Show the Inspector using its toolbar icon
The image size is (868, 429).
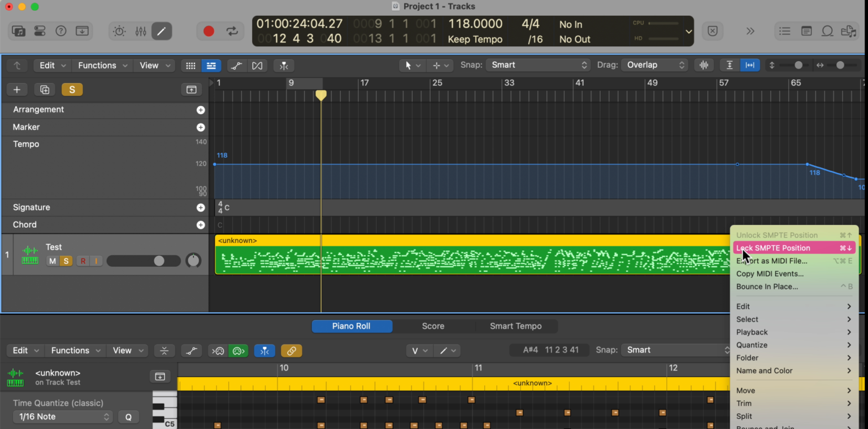click(39, 31)
